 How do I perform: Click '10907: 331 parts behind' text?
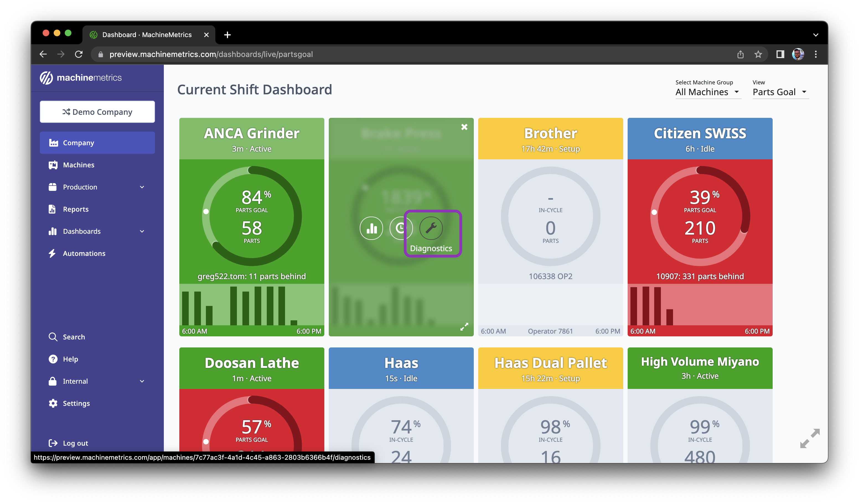tap(700, 276)
